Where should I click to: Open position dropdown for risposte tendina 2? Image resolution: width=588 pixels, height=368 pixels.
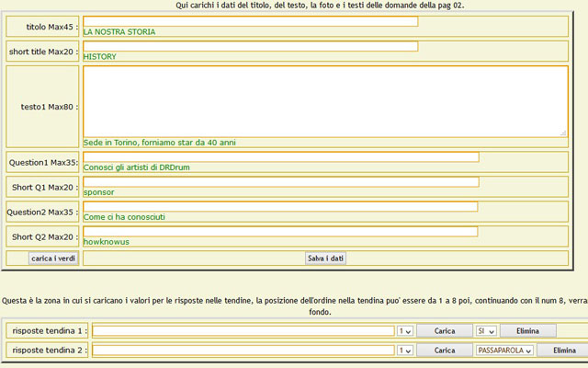(405, 351)
